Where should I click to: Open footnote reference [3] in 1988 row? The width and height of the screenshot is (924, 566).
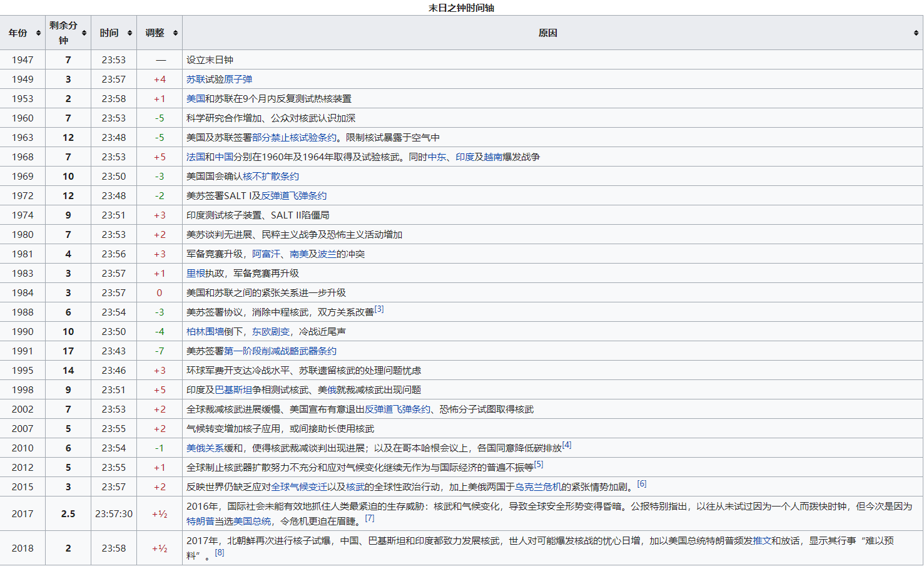379,309
